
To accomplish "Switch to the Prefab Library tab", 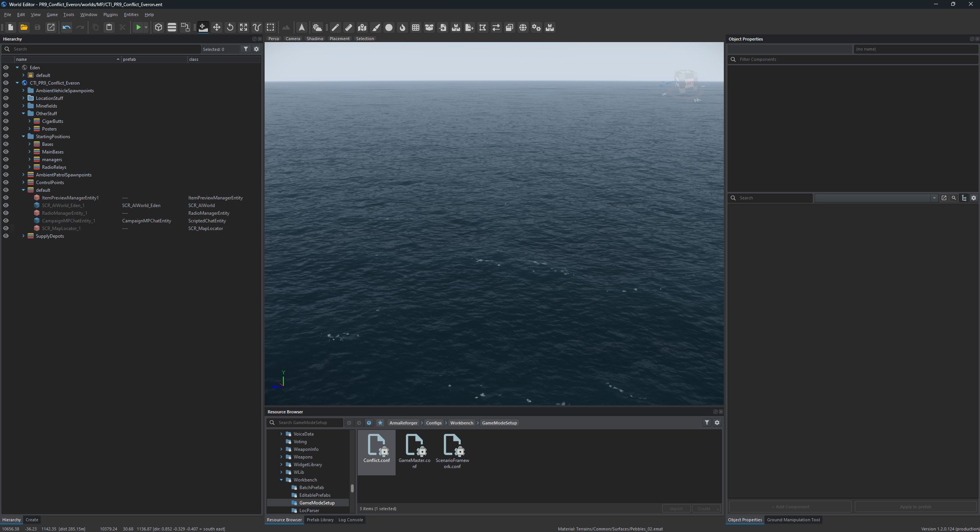I will [x=320, y=520].
